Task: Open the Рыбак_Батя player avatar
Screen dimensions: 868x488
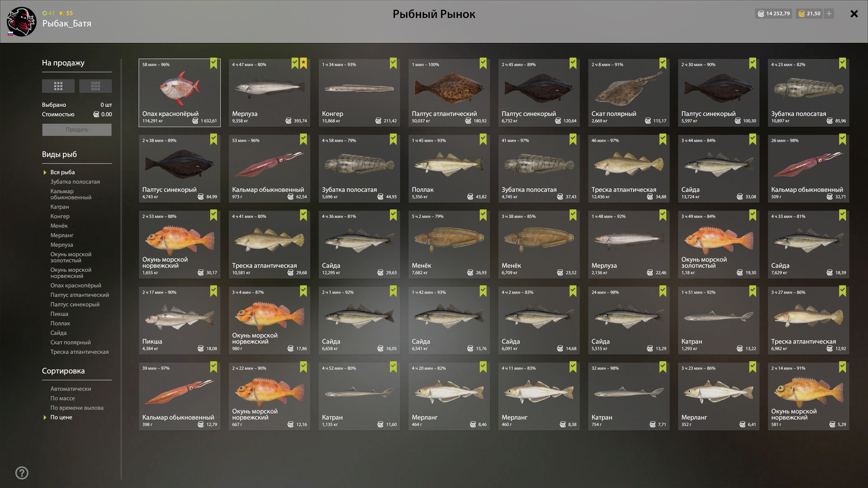Action: tap(22, 22)
